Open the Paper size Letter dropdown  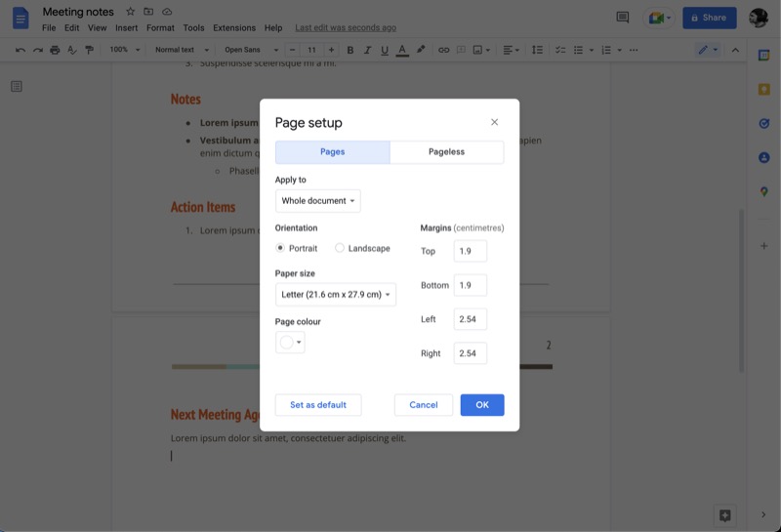336,295
